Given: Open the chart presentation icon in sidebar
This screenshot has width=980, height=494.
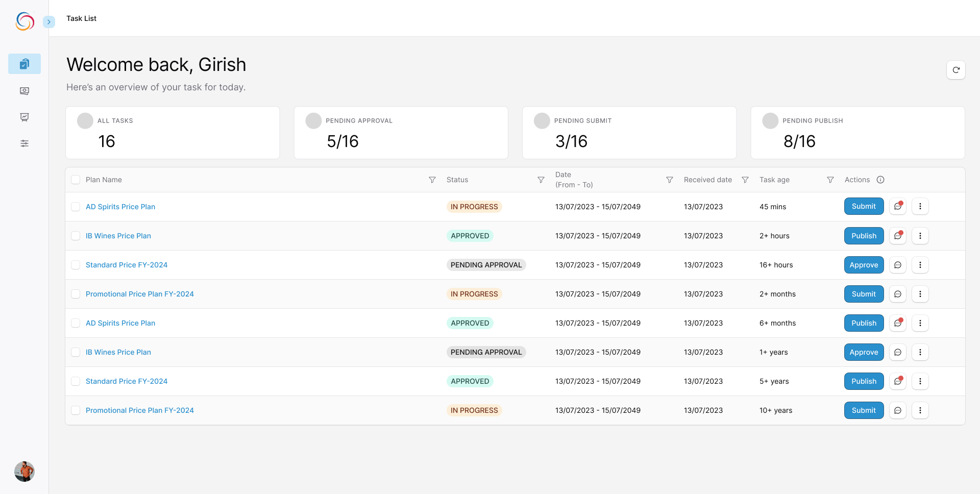Looking at the screenshot, I should [x=24, y=117].
